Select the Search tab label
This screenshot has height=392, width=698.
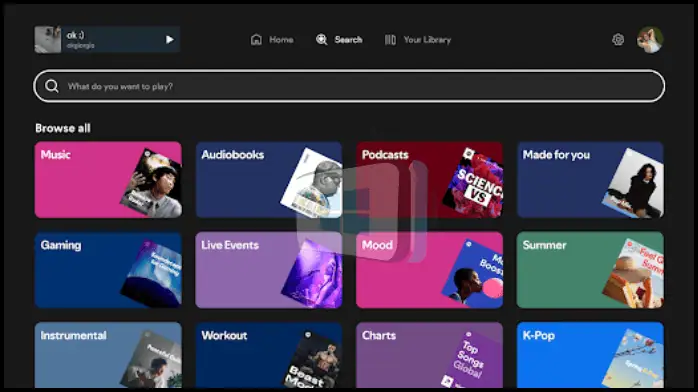tap(348, 40)
